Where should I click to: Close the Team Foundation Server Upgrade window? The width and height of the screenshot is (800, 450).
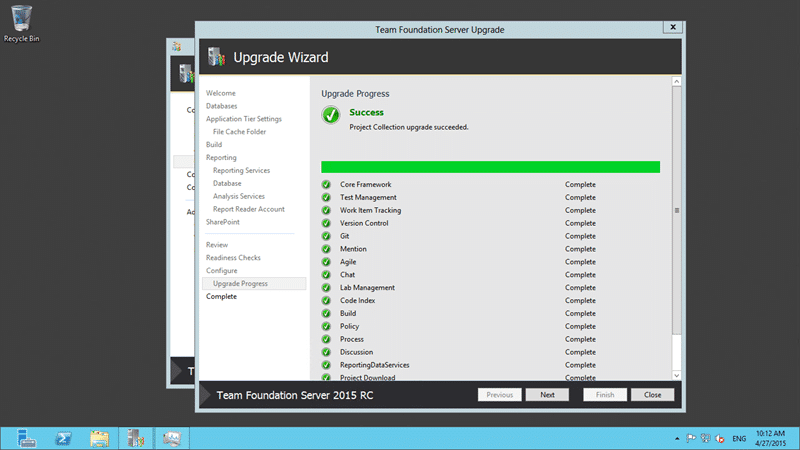point(672,28)
